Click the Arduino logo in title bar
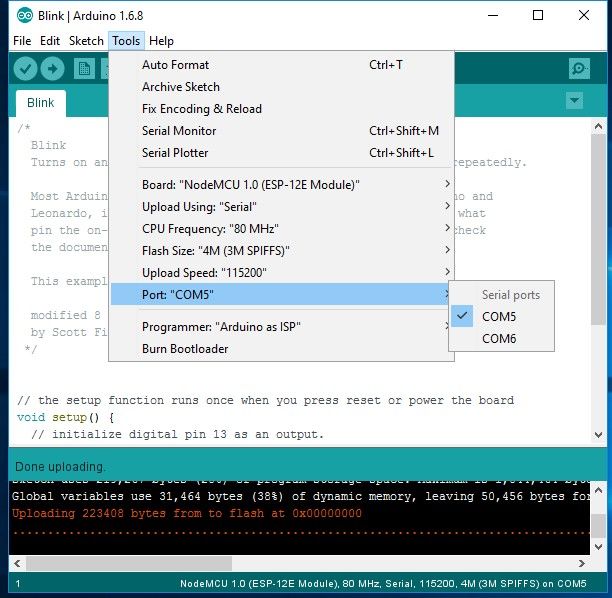The width and height of the screenshot is (612, 598). (25, 16)
